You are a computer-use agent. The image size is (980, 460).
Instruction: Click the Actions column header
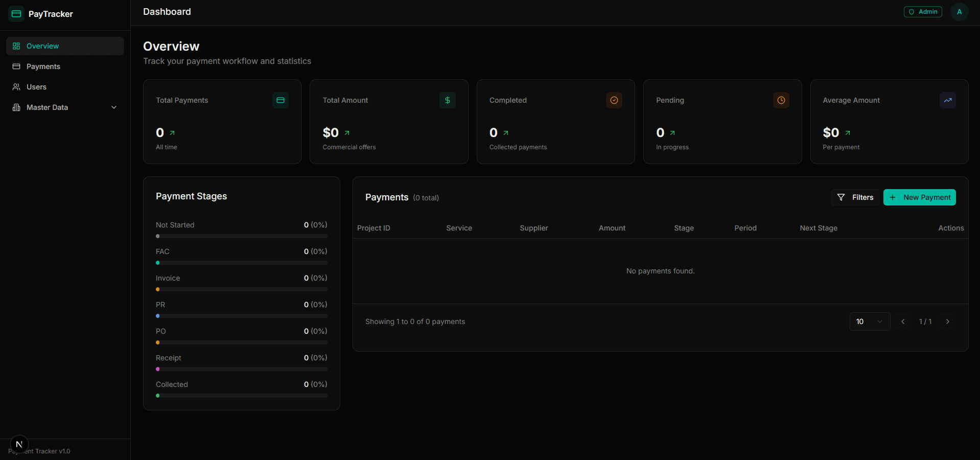[951, 228]
